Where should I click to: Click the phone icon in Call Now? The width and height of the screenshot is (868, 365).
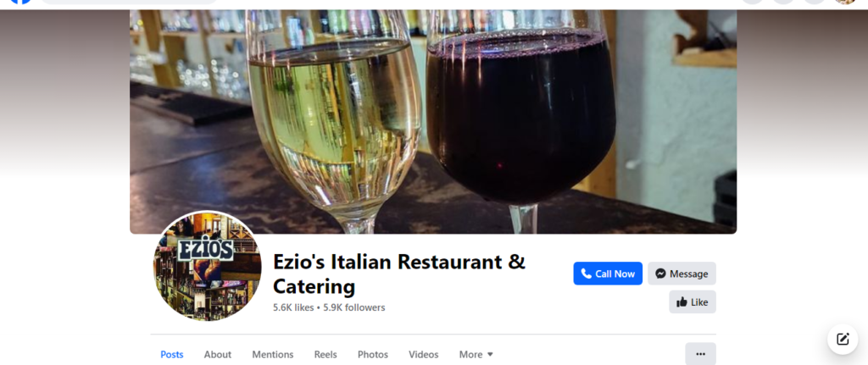coord(587,274)
